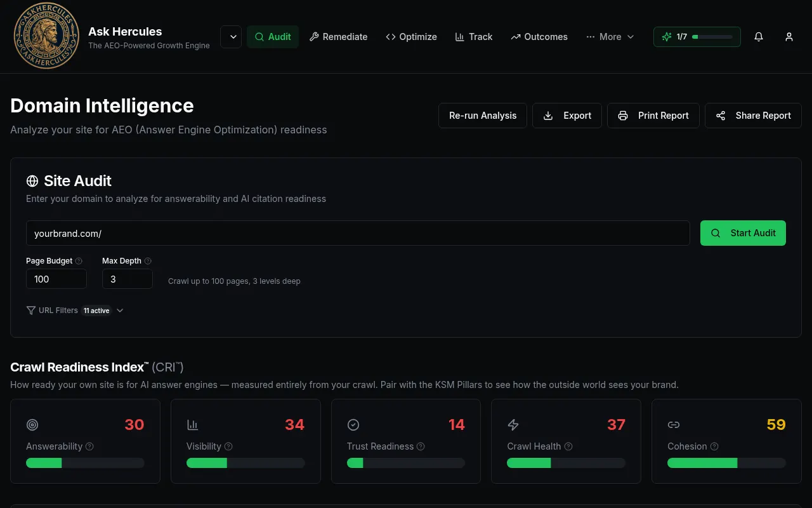Viewport: 812px width, 508px height.
Task: Click the Visibility info icon
Action: [x=228, y=446]
